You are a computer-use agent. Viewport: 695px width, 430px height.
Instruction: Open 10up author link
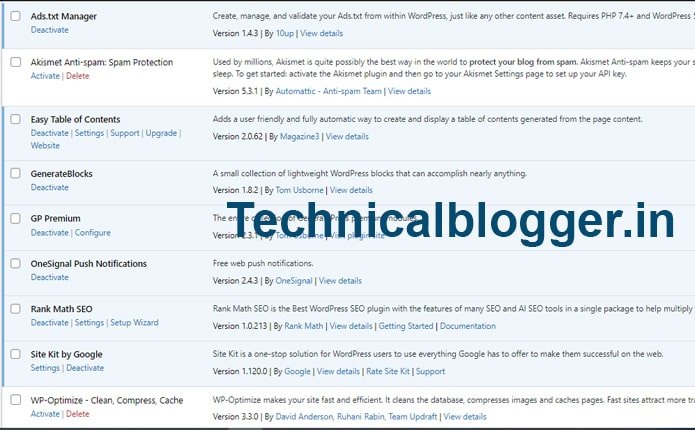click(285, 33)
